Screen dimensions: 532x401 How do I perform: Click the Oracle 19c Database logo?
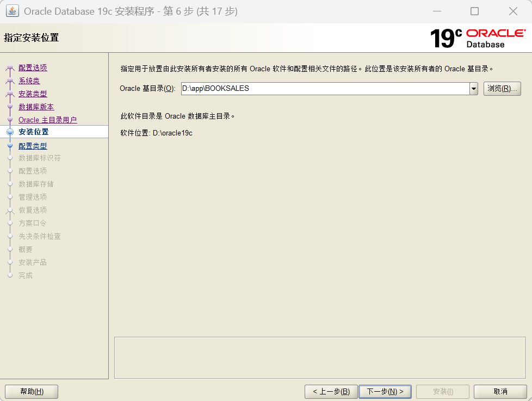(x=478, y=38)
